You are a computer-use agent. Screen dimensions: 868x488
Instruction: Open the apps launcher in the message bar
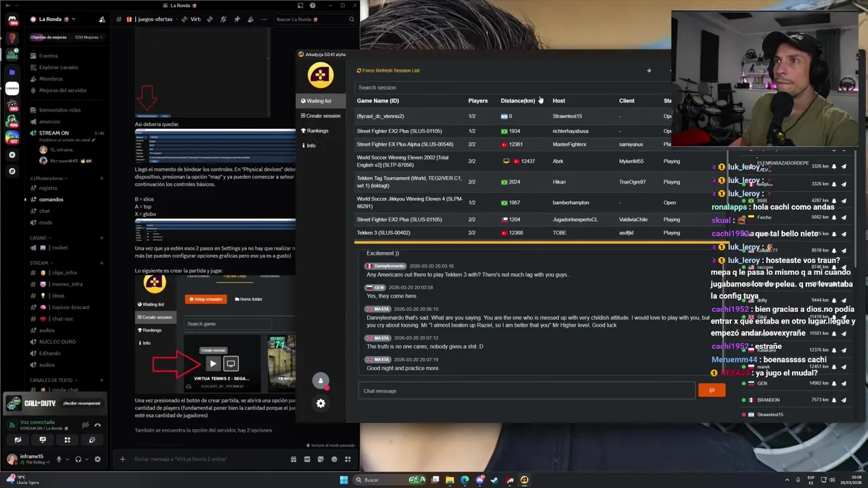click(348, 459)
